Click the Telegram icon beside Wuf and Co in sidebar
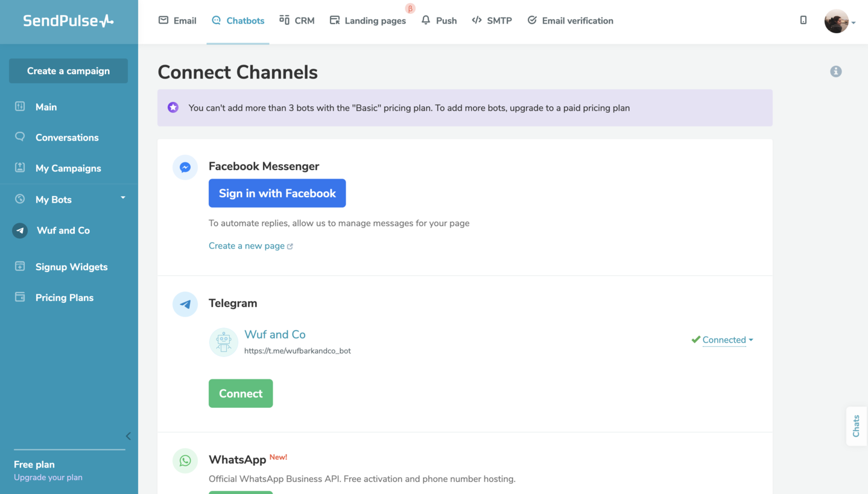 (x=20, y=230)
